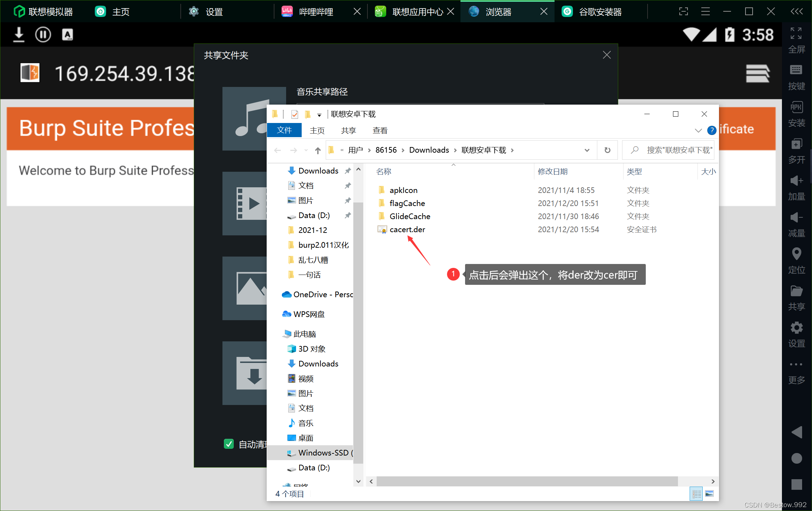The image size is (812, 511).
Task: Close the 浏览器 emulator tab
Action: tap(544, 12)
